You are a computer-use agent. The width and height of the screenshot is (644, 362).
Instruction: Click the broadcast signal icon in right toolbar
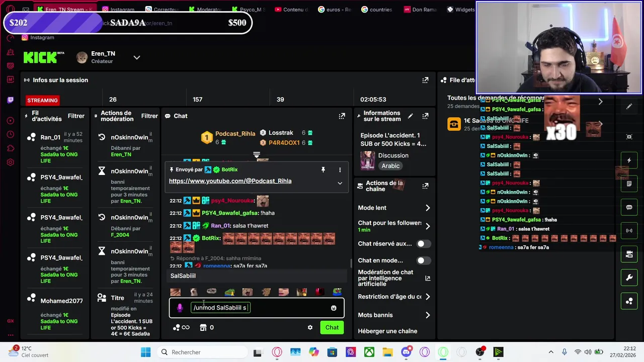[629, 231]
